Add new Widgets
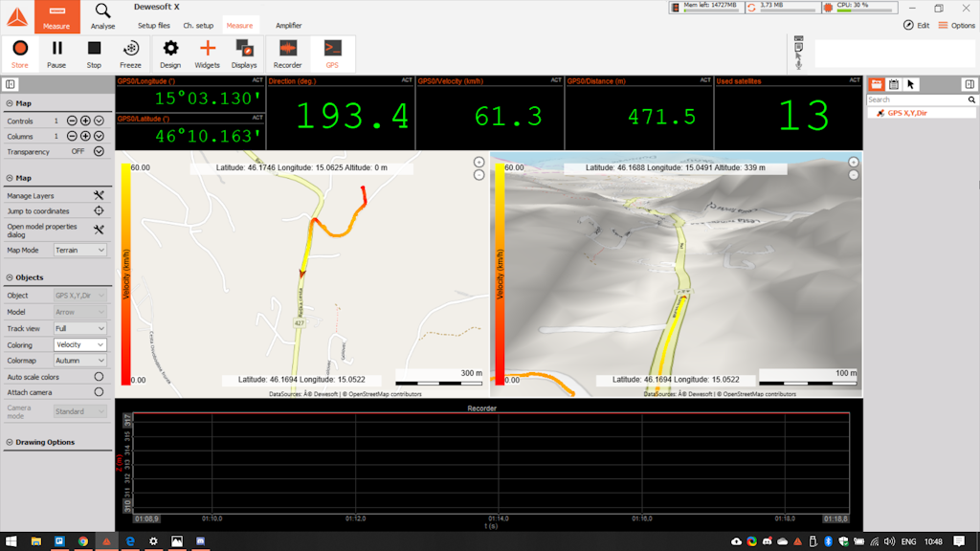 (207, 54)
